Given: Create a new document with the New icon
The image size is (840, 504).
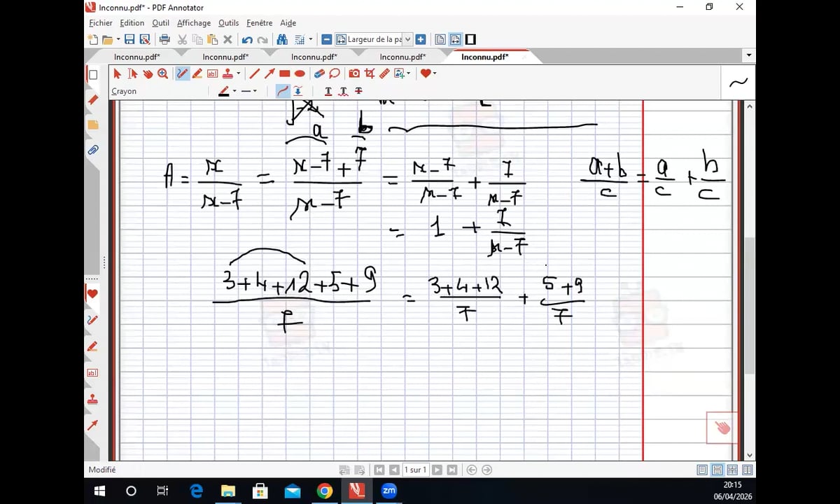Looking at the screenshot, I should click(x=93, y=40).
